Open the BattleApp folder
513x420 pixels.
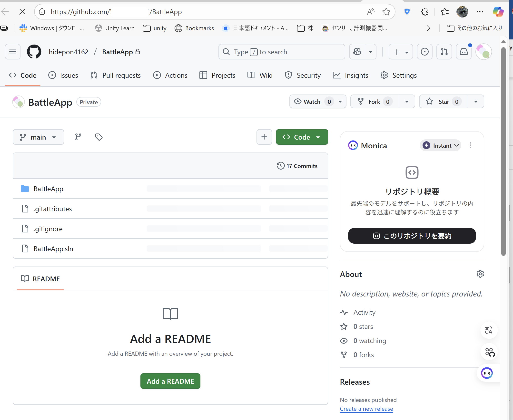pyautogui.click(x=48, y=189)
